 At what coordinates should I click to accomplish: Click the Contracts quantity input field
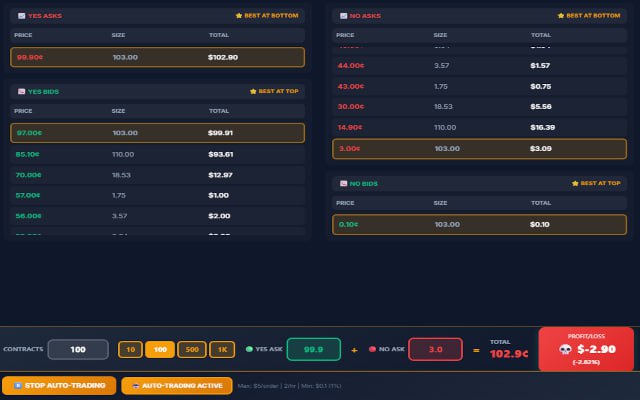(x=78, y=350)
